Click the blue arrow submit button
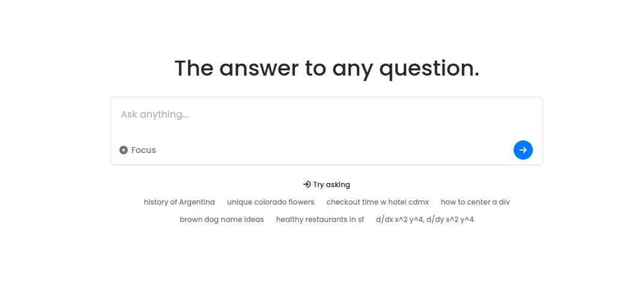 pyautogui.click(x=523, y=150)
